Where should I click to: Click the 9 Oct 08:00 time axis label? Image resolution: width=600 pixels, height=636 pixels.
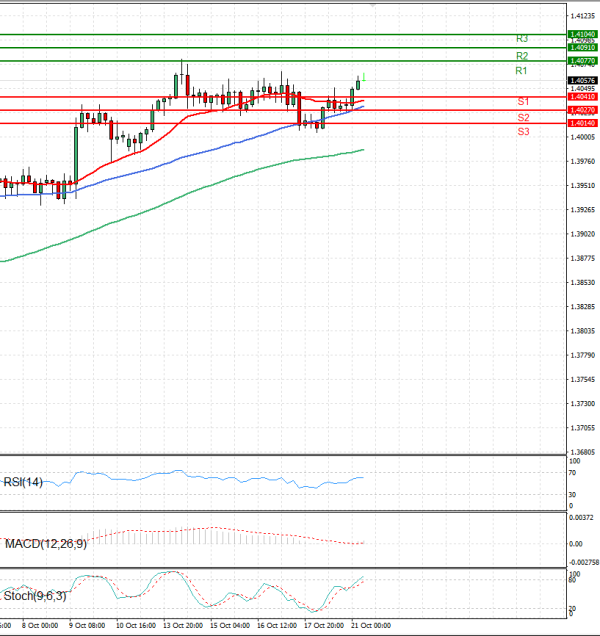pyautogui.click(x=87, y=625)
